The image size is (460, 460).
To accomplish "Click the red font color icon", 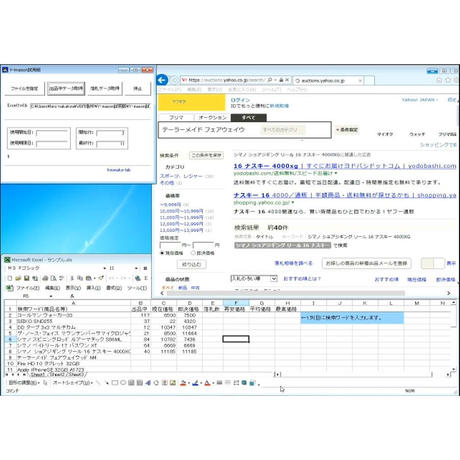I will point(207,383).
